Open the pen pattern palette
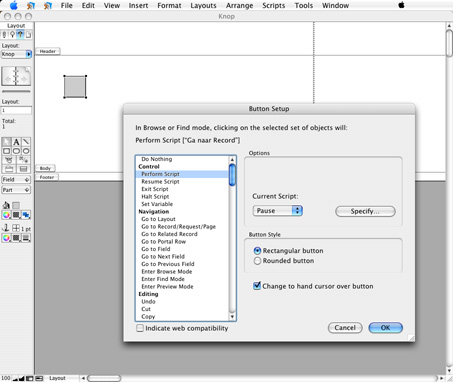Viewport: 453px width, 382px height. pos(16,238)
